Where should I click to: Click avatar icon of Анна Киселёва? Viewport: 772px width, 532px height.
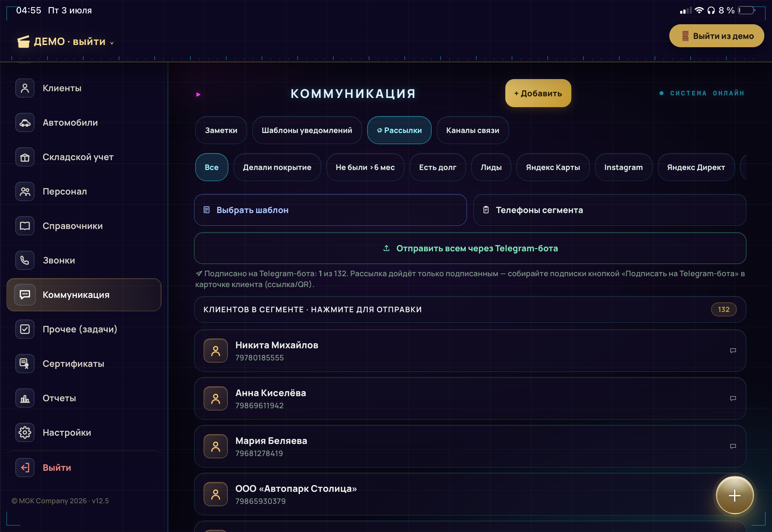click(x=216, y=398)
